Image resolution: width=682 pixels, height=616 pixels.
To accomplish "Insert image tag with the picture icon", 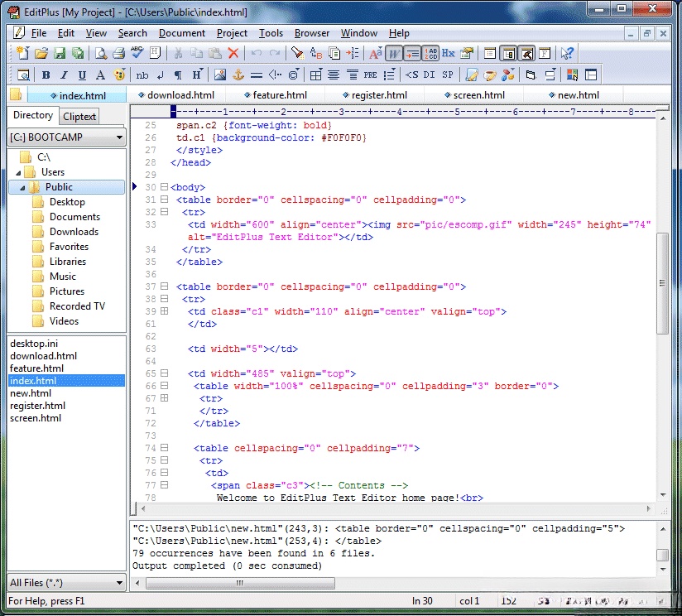I will 219,75.
